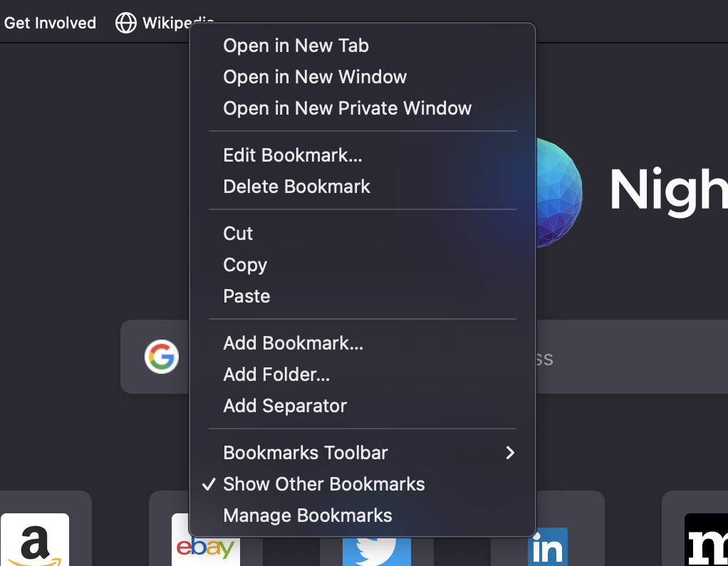728x566 pixels.
Task: Choose Edit Bookmark from the menu
Action: click(x=292, y=155)
